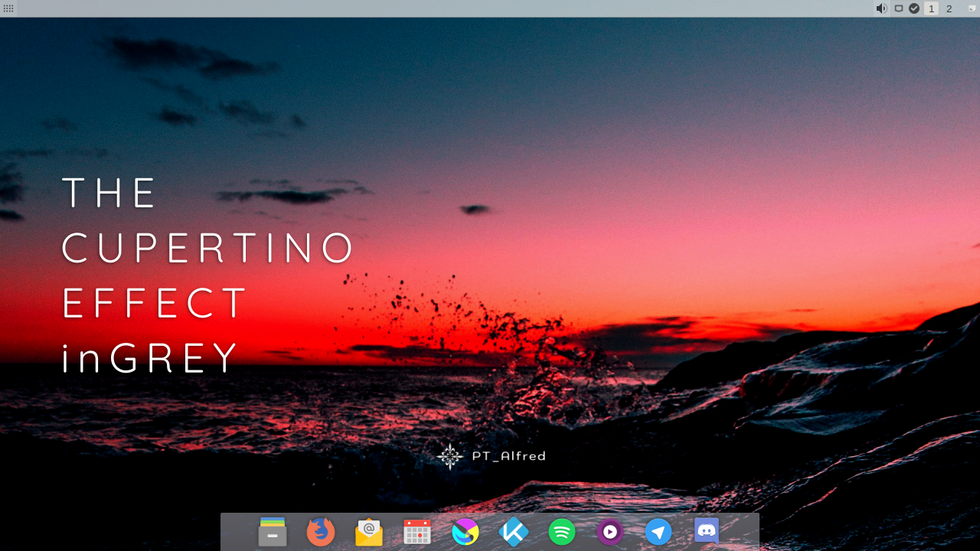The image size is (980, 551).
Task: Open Discord from the dock
Action: pyautogui.click(x=707, y=530)
